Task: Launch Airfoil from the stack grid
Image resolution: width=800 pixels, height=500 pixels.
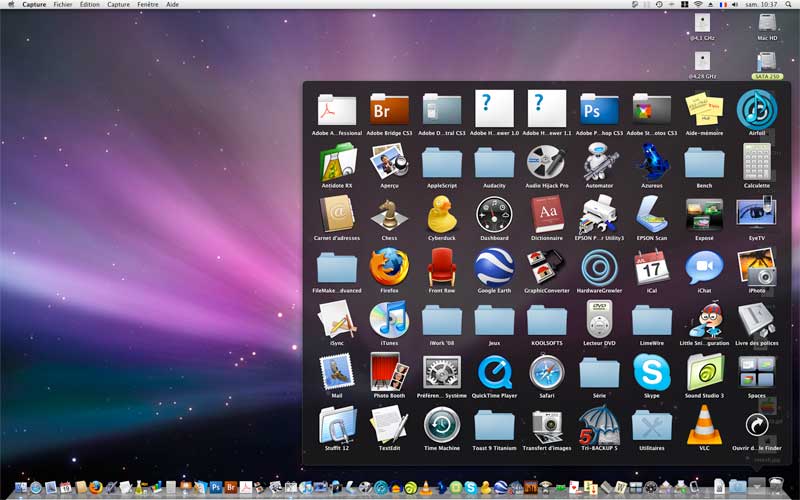Action: (757, 109)
